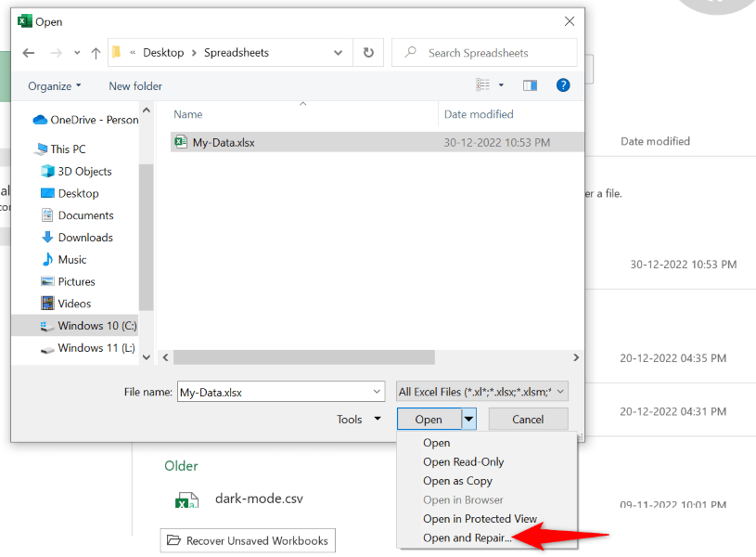The image size is (756, 557).
Task: Open the Downloads folder in sidebar
Action: [x=85, y=238]
